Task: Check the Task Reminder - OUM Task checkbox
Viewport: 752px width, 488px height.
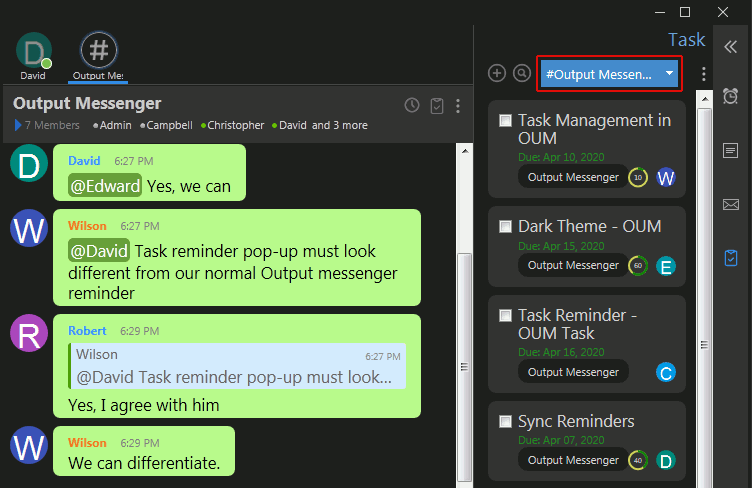Action: [x=505, y=315]
